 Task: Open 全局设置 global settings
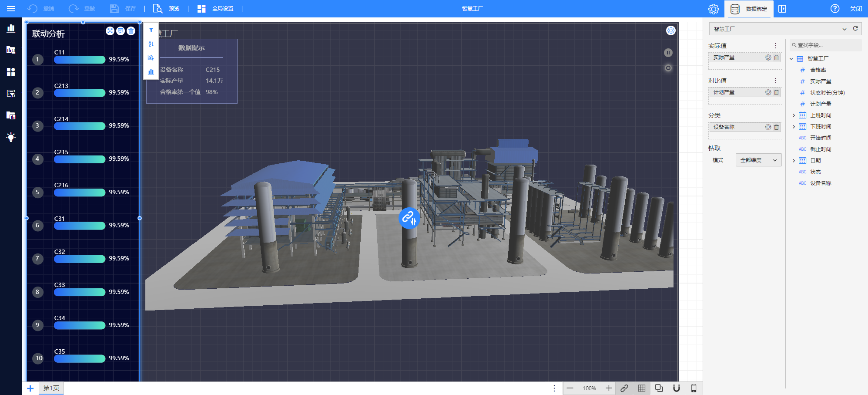click(216, 9)
